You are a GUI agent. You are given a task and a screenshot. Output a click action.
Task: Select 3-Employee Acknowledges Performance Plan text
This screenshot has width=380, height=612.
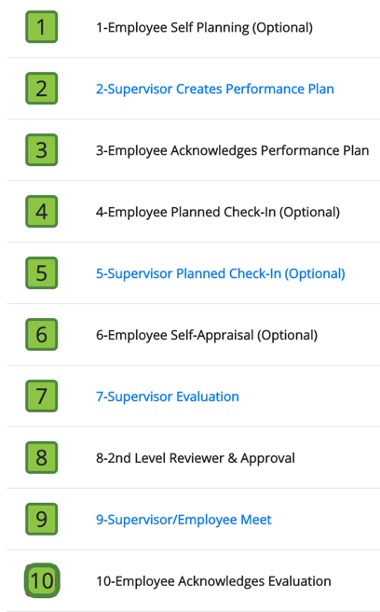pos(233,151)
